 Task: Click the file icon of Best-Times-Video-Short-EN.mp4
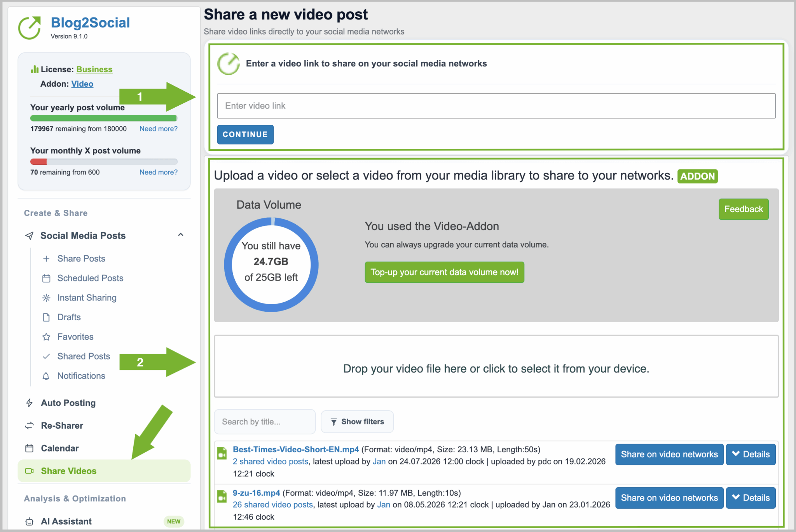(222, 453)
